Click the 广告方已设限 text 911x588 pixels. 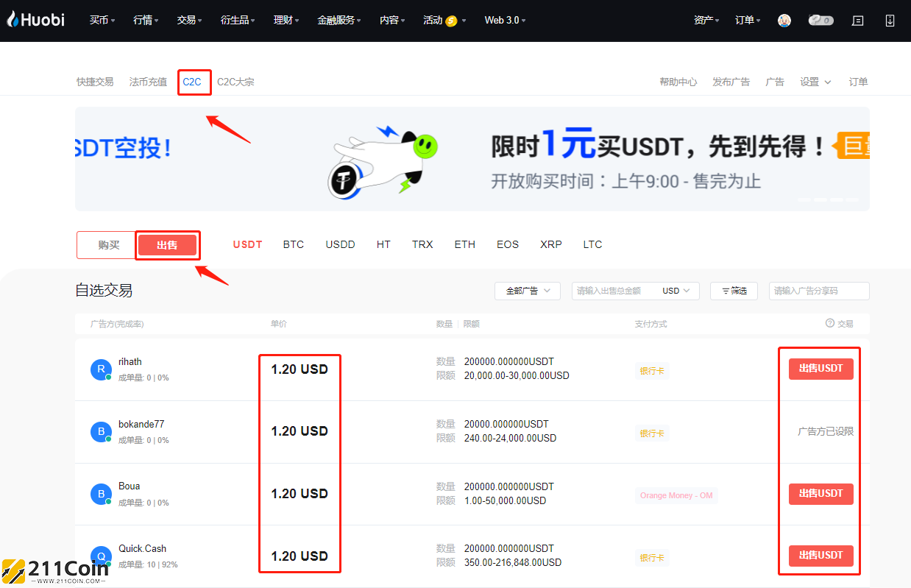point(826,431)
